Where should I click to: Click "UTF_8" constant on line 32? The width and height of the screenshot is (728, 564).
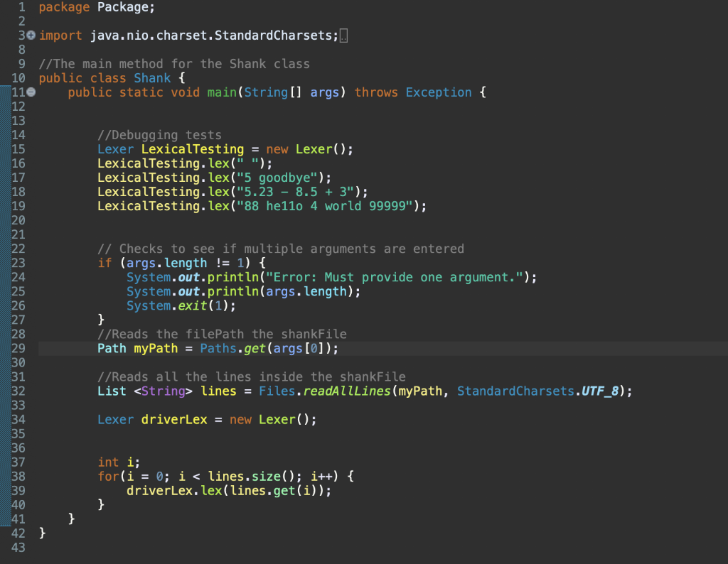click(x=600, y=391)
